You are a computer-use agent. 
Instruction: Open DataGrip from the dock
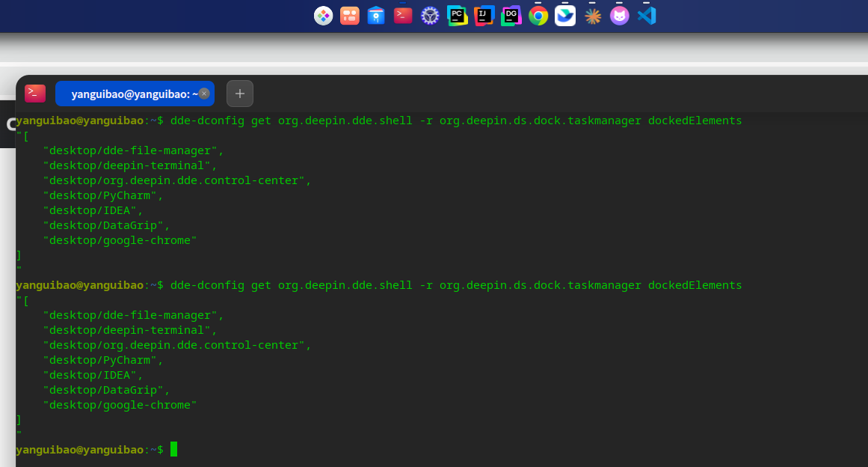511,16
